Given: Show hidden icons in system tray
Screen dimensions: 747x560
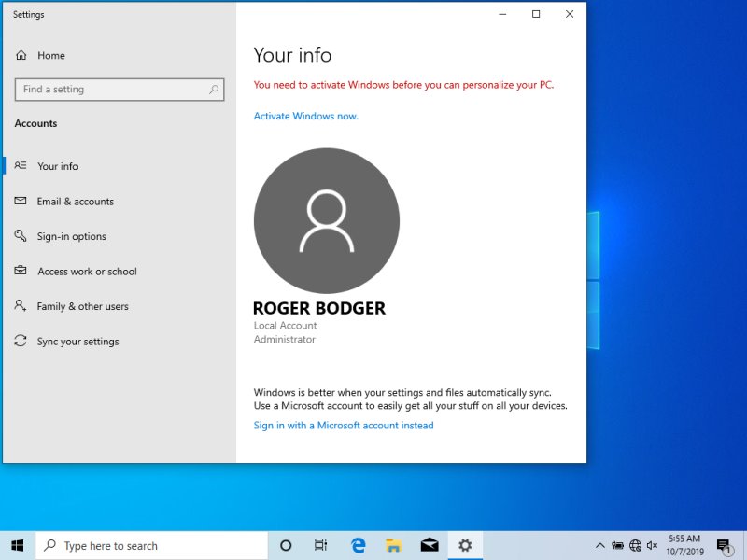Looking at the screenshot, I should [x=599, y=545].
